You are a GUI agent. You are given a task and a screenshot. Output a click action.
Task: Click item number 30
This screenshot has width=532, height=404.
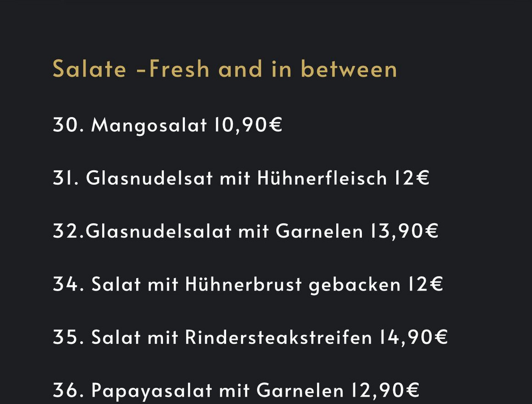click(68, 124)
